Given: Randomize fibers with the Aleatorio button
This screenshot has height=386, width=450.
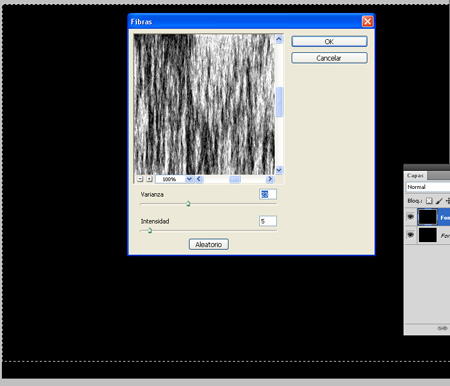Looking at the screenshot, I should click(x=209, y=244).
